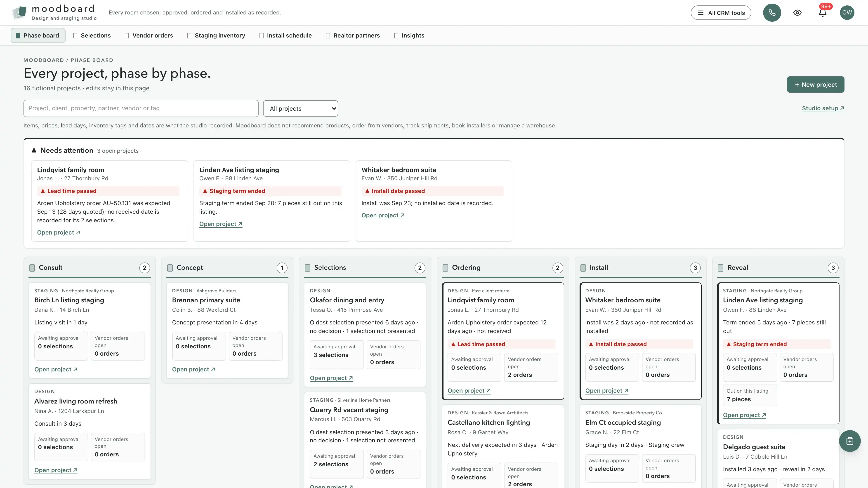Click the Elm Ct occupied staging title
868x488 pixels.
pyautogui.click(x=623, y=422)
